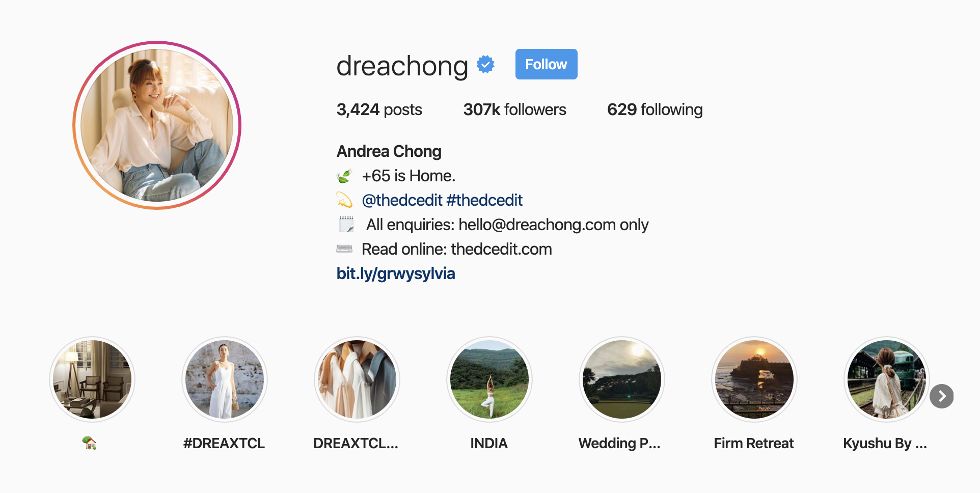Click the blue verified badge beside dreachong
This screenshot has width=980, height=493.
(x=485, y=65)
